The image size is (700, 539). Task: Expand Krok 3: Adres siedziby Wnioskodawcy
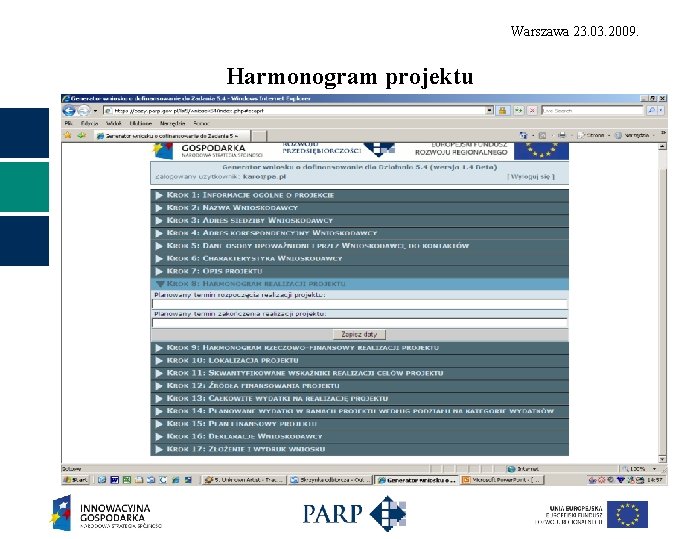point(359,220)
